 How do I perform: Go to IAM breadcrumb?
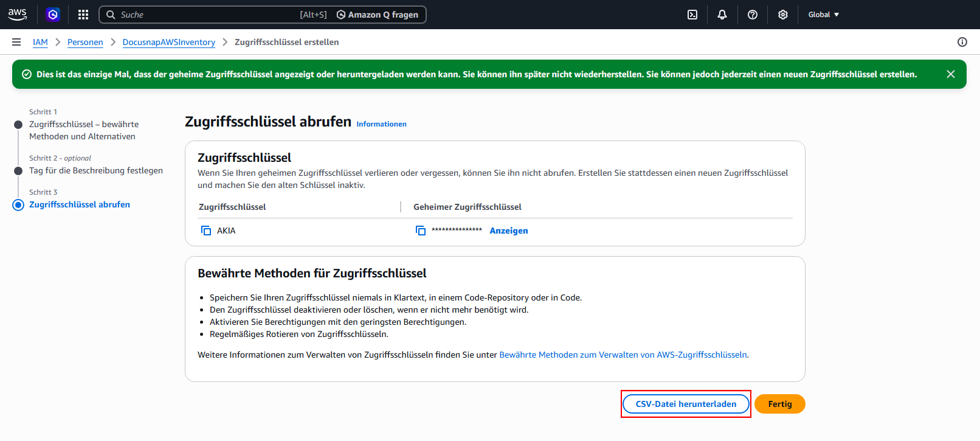click(40, 42)
